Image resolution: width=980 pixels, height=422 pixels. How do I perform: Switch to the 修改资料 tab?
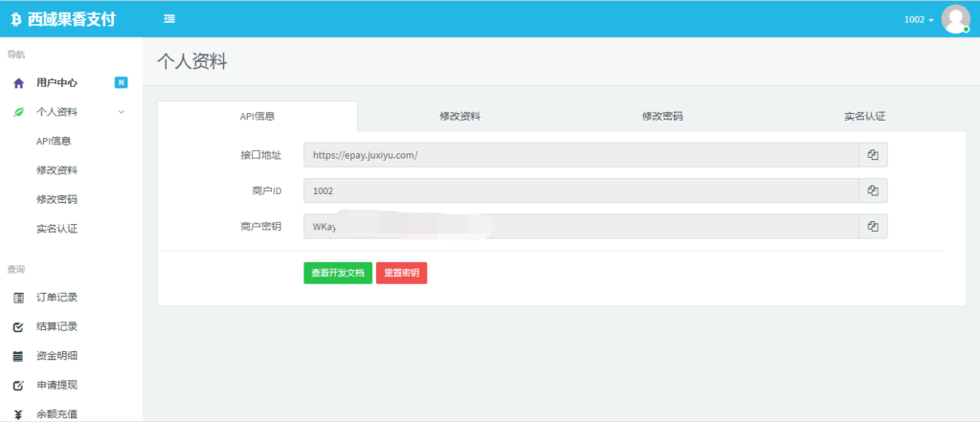tap(459, 116)
